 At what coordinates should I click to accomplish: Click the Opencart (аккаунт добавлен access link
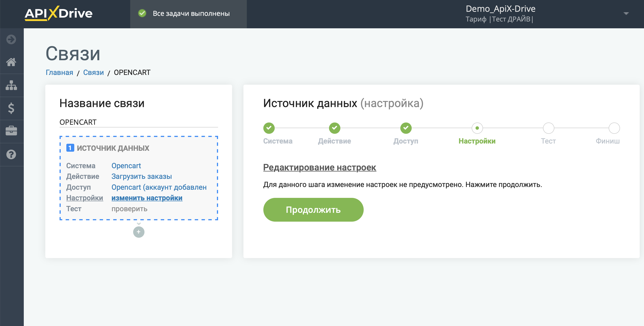point(159,187)
